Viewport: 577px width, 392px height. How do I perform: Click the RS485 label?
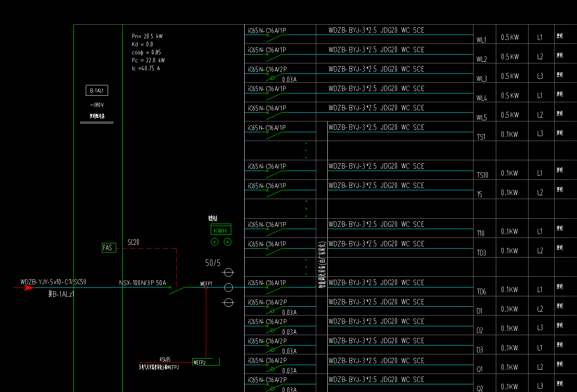(165, 359)
